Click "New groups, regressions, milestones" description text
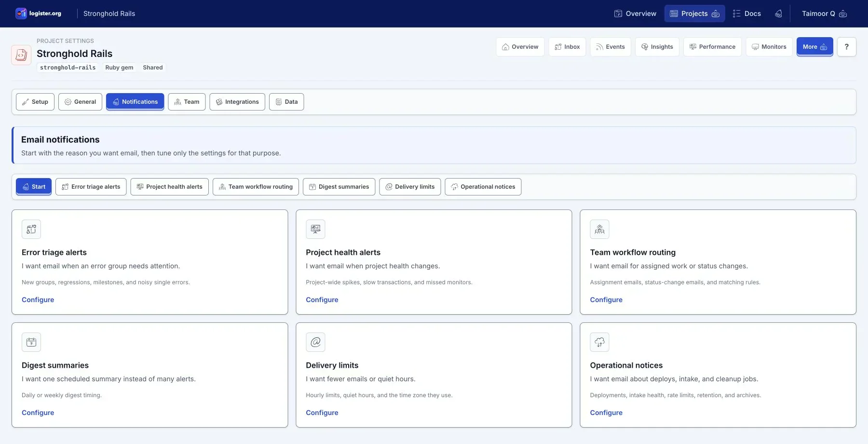The width and height of the screenshot is (868, 444). pyautogui.click(x=106, y=282)
